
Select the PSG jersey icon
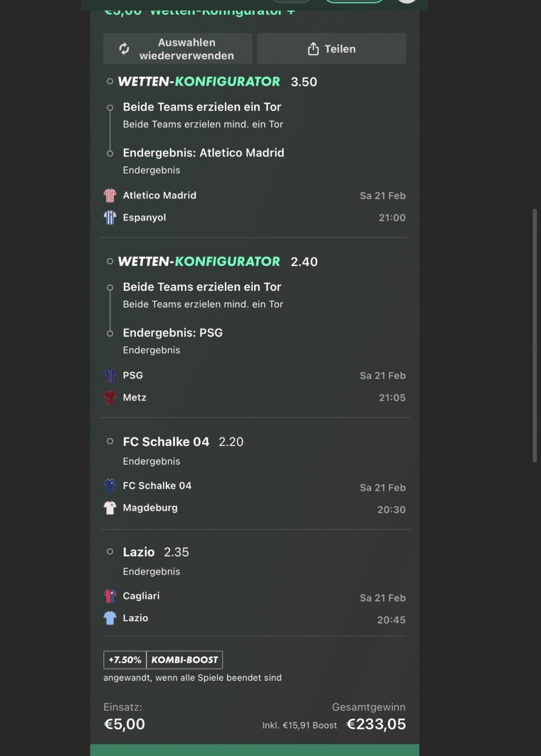tap(110, 375)
